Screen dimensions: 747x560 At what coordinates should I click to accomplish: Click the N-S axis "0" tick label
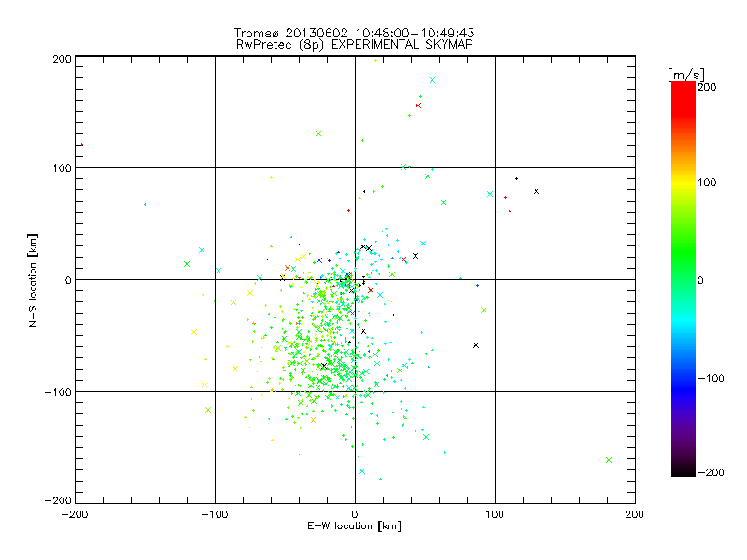tap(68, 280)
